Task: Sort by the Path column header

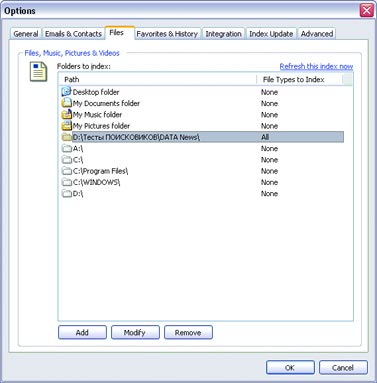Action: pos(157,79)
